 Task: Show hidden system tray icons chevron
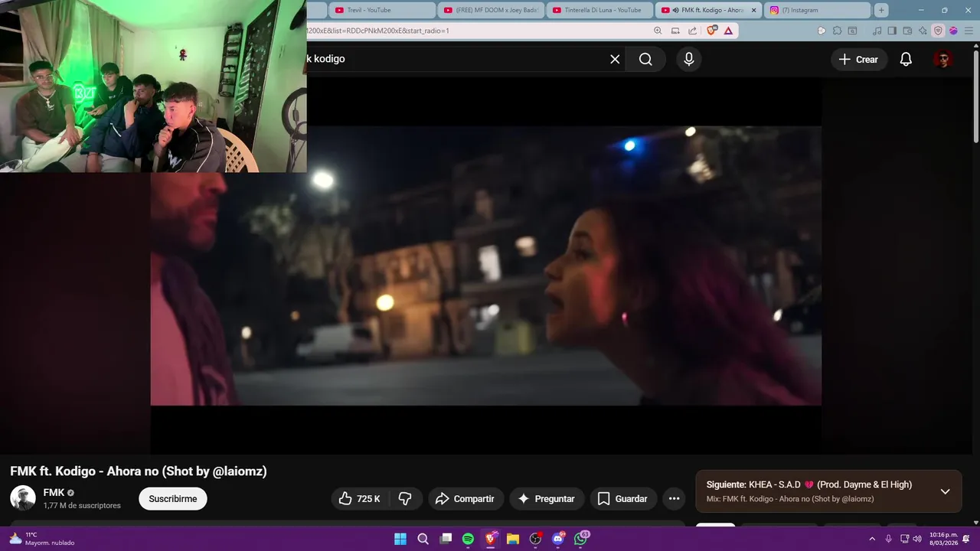[x=871, y=539]
